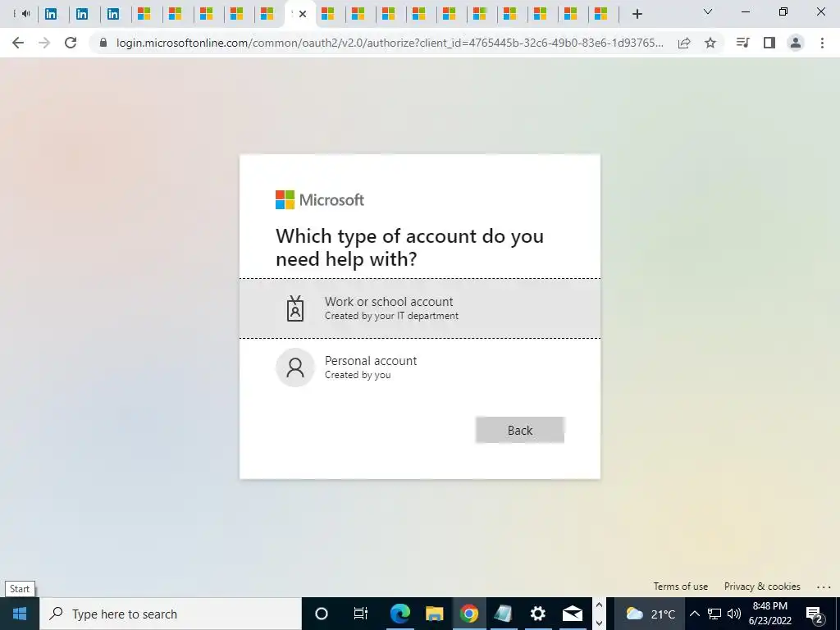The height and width of the screenshot is (630, 840).
Task: Open the Chrome profile avatar
Action: [x=796, y=43]
